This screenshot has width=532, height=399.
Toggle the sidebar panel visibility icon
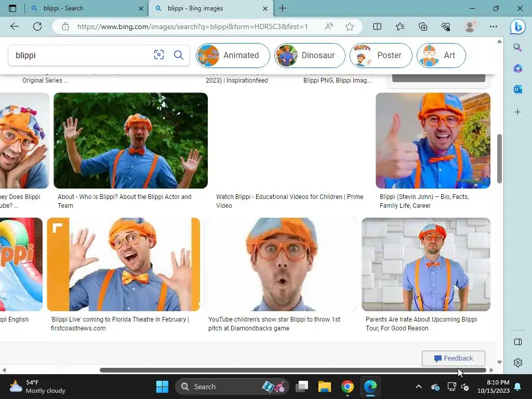click(x=518, y=342)
